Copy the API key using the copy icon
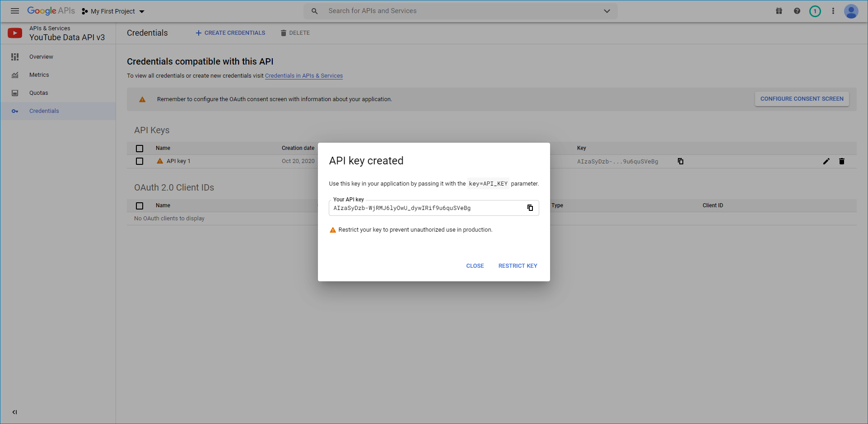Viewport: 868px width, 424px height. (530, 208)
